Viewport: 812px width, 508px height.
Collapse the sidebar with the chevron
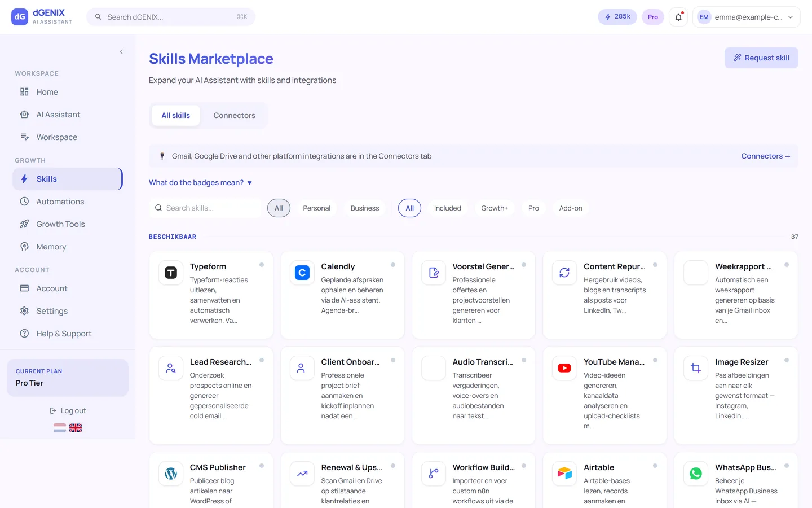pos(121,52)
